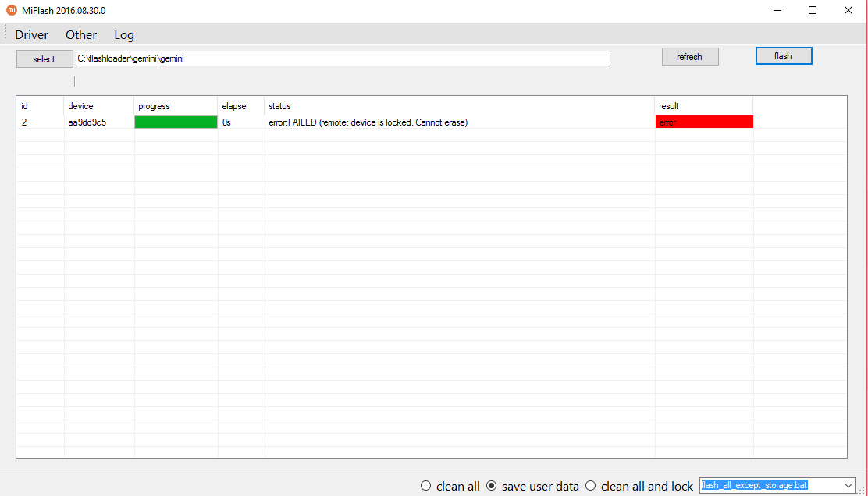Open the Driver menu
Screen dimensions: 868x496
(31, 34)
